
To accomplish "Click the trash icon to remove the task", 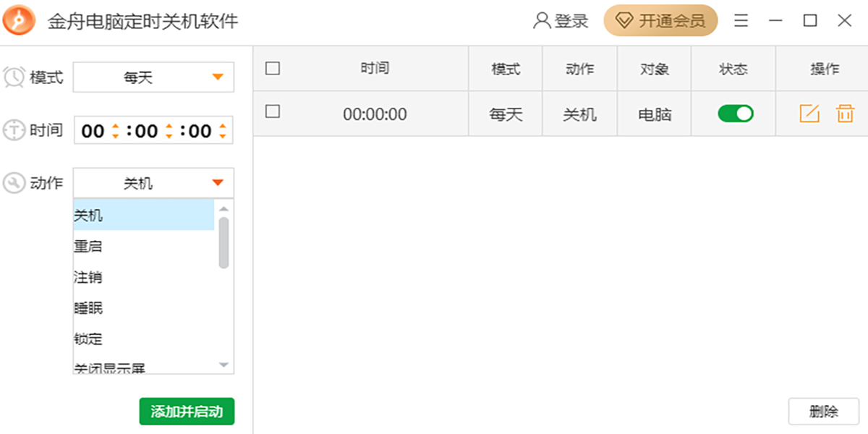I will tap(844, 113).
